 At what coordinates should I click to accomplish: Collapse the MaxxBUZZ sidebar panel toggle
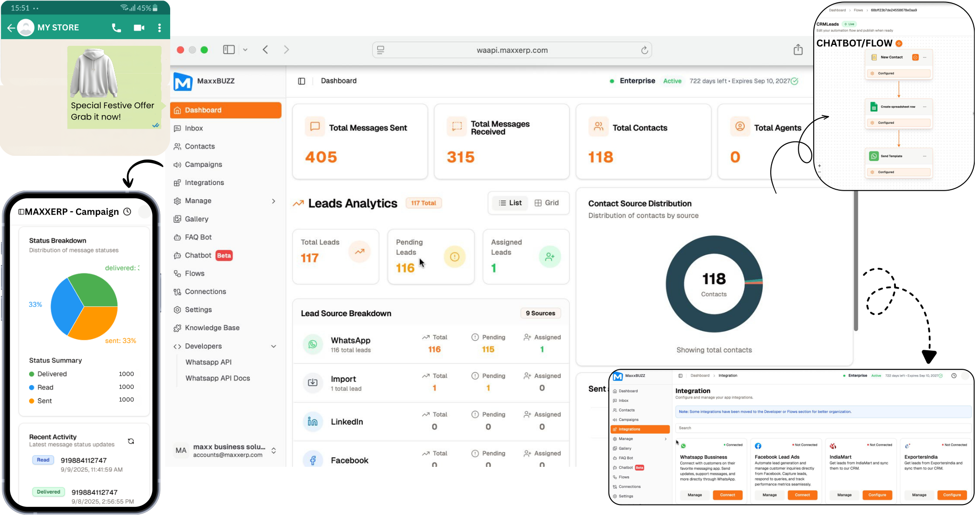(x=302, y=81)
